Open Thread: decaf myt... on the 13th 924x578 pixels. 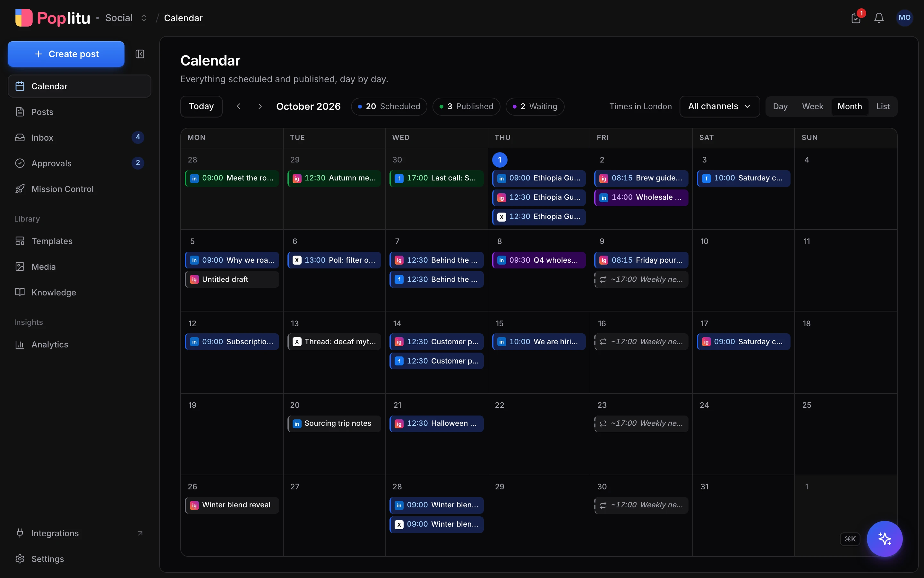334,342
